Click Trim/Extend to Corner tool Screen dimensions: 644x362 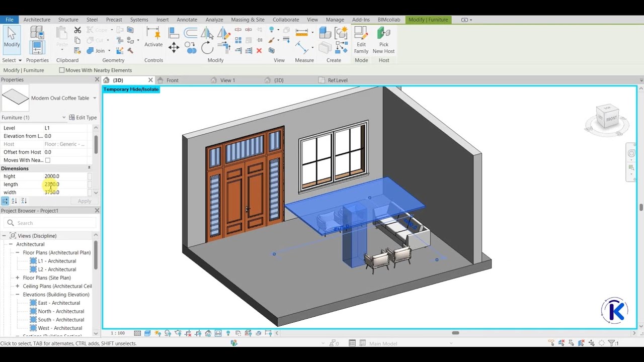click(224, 47)
